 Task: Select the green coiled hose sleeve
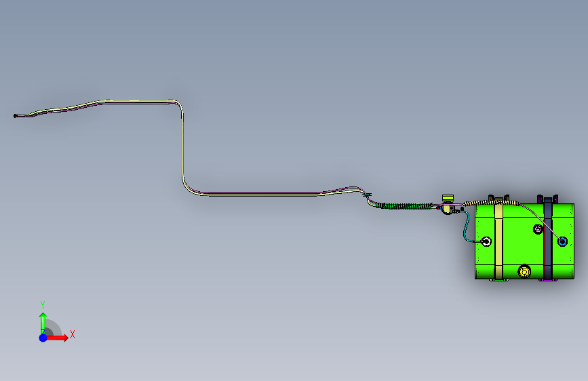[404, 206]
